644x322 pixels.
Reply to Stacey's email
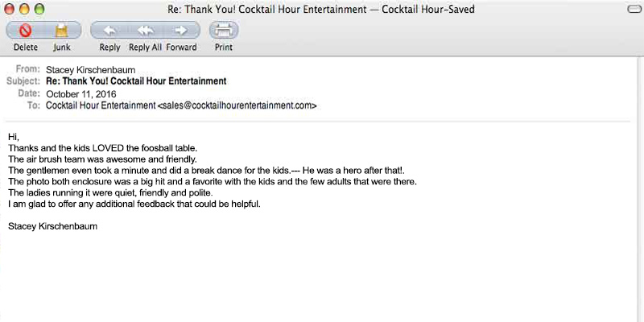tap(109, 31)
